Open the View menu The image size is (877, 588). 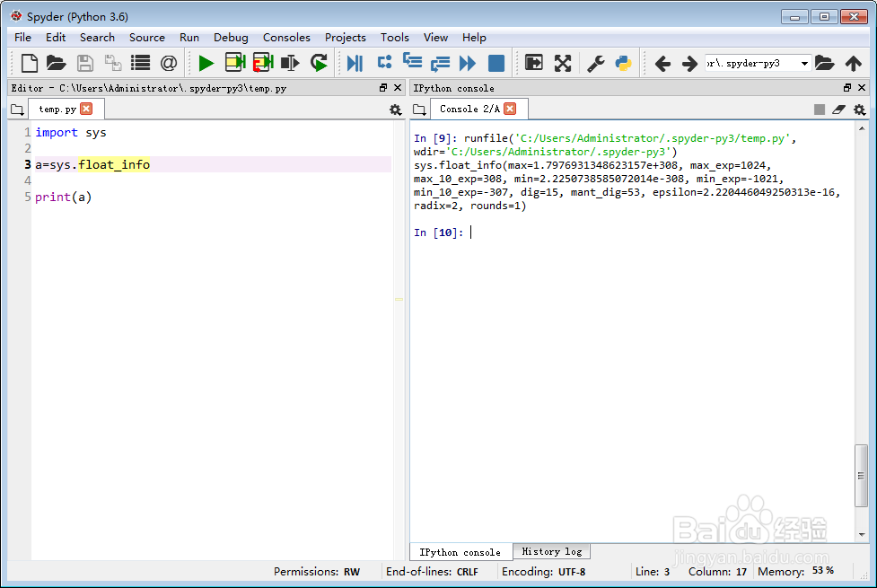pyautogui.click(x=435, y=38)
